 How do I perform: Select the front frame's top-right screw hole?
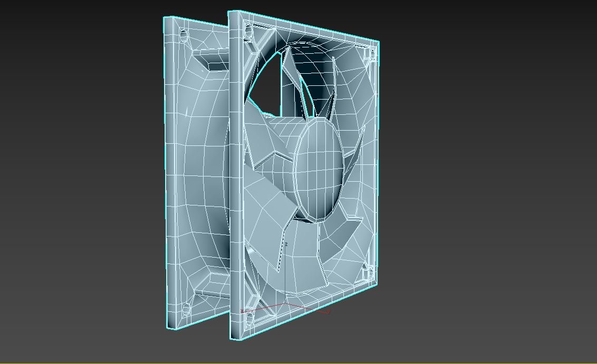369,54
